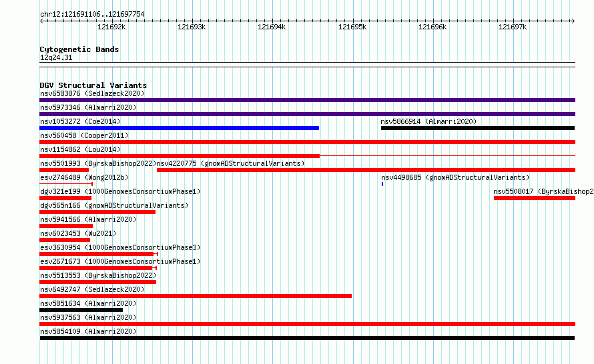Click the right arrowhead of the ruler
The width and height of the screenshot is (594, 364).
point(573,21)
